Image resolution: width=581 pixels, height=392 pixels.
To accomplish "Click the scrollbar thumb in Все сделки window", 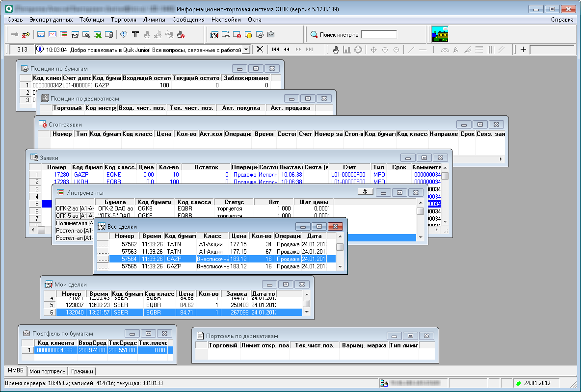I will click(340, 247).
